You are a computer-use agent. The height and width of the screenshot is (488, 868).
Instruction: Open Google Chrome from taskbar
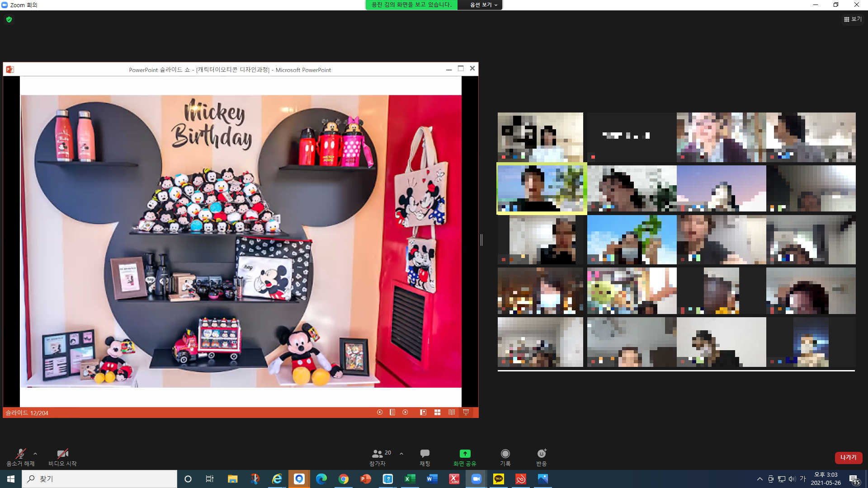click(x=344, y=479)
